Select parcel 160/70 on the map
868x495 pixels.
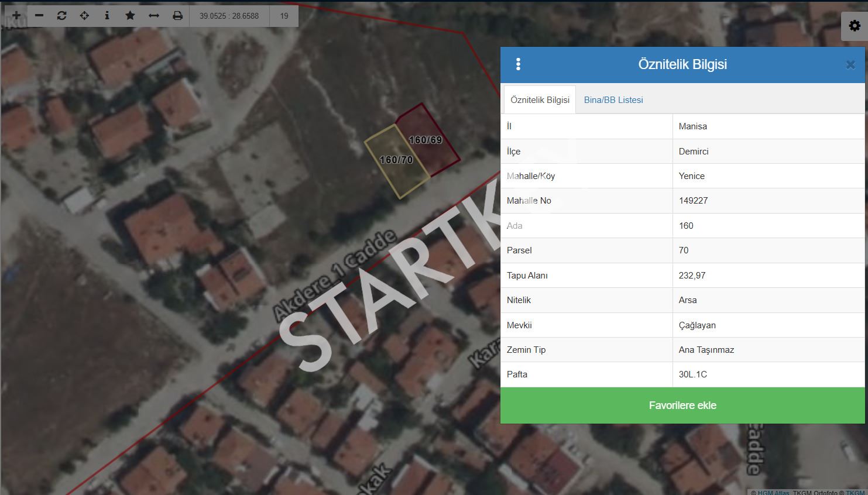point(396,160)
